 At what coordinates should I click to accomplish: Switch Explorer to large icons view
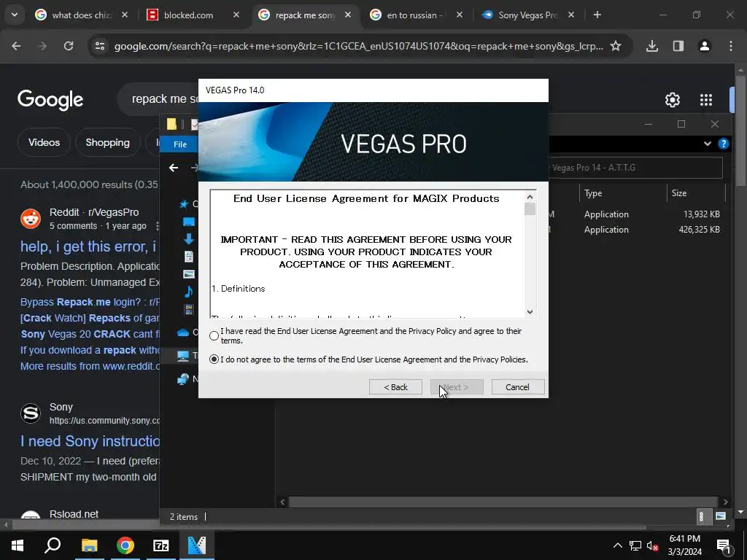pos(721,517)
